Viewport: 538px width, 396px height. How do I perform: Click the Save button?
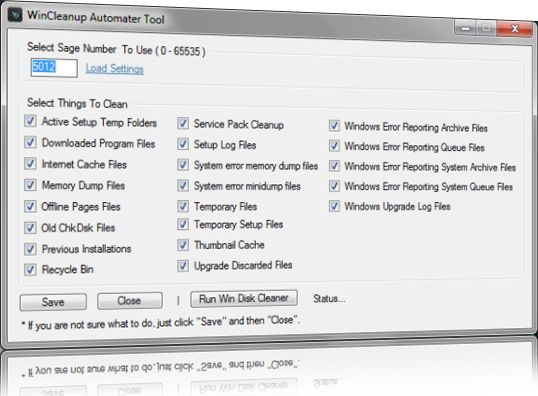(x=53, y=302)
